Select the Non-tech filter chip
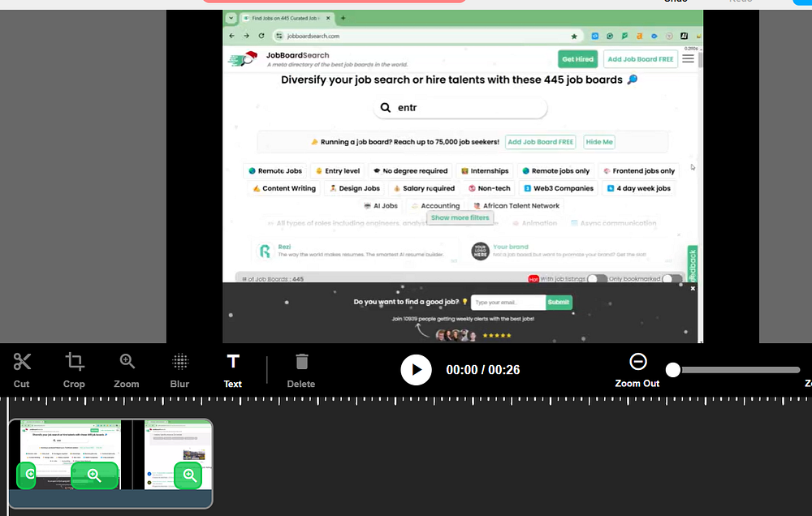Image resolution: width=812 pixels, height=516 pixels. coord(490,188)
